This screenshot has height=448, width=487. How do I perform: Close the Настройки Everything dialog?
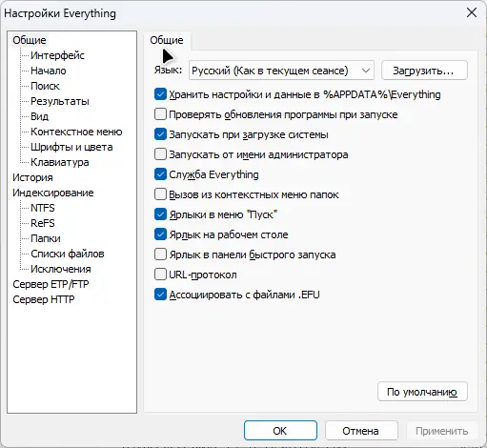click(x=472, y=13)
